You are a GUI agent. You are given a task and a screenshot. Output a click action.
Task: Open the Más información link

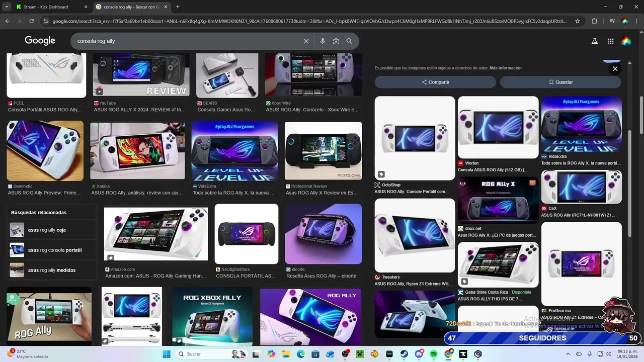tap(505, 68)
